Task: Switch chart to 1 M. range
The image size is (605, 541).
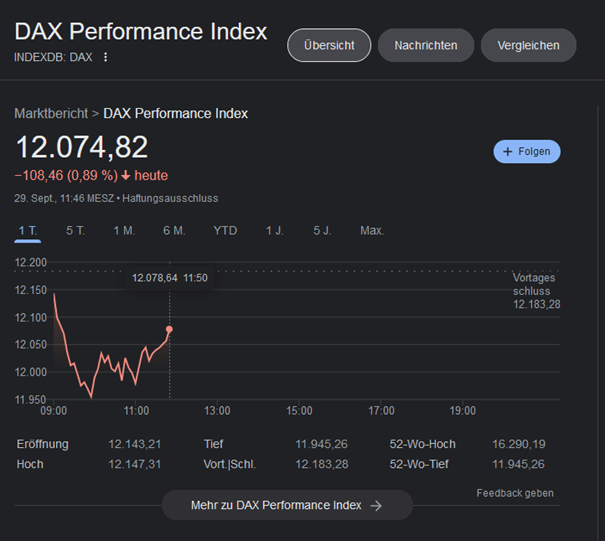Action: click(x=124, y=231)
